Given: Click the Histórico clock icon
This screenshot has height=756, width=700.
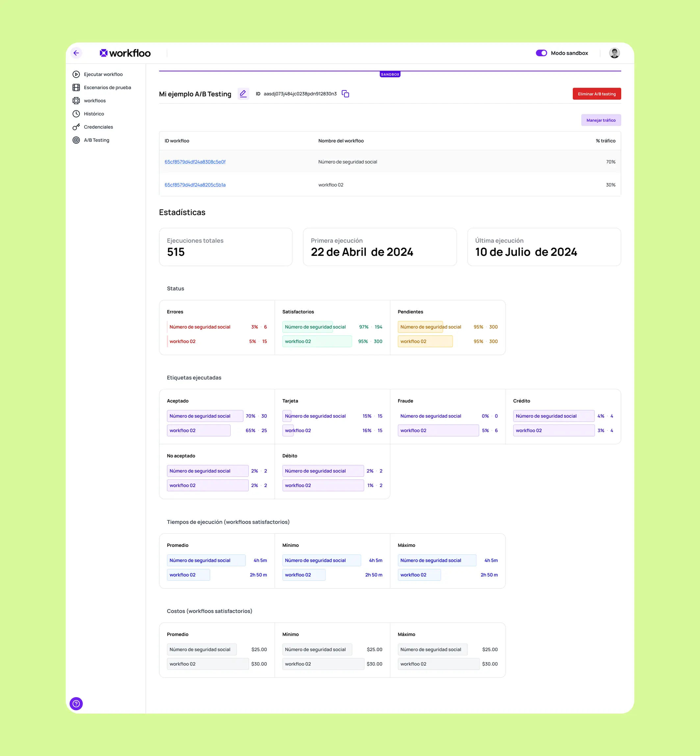Looking at the screenshot, I should pyautogui.click(x=76, y=113).
